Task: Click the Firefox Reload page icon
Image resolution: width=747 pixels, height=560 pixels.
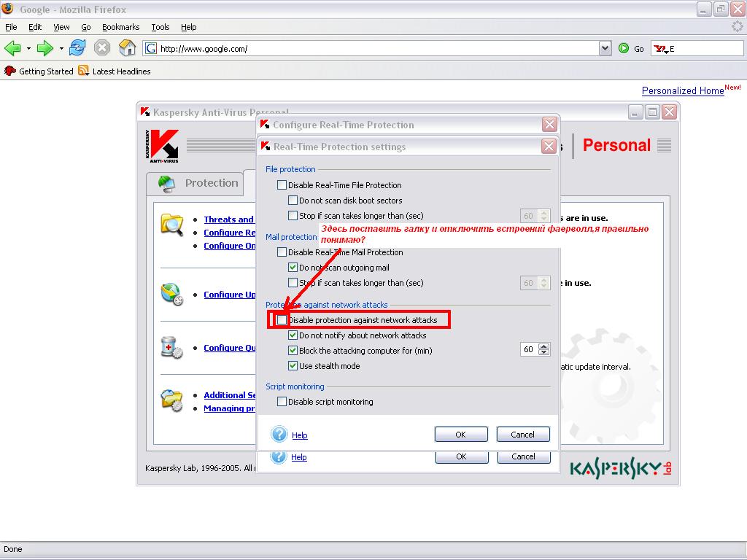Action: (77, 48)
